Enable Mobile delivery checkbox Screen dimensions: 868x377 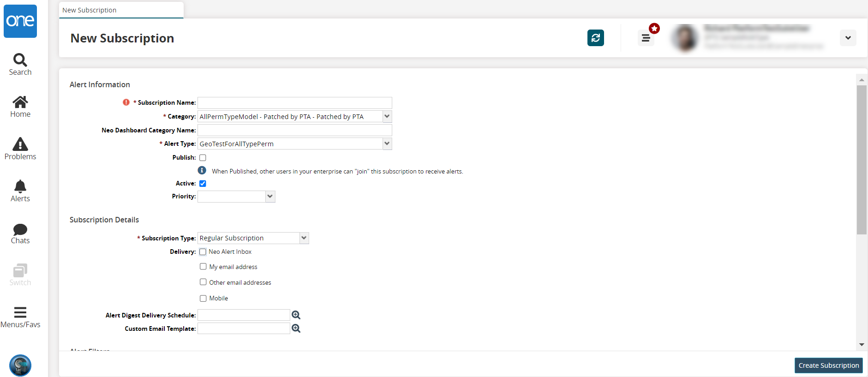203,299
